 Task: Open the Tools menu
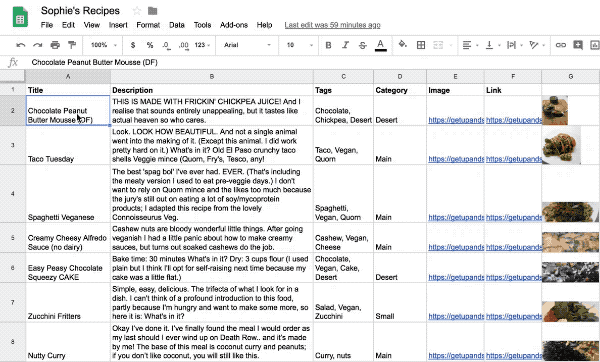(202, 25)
